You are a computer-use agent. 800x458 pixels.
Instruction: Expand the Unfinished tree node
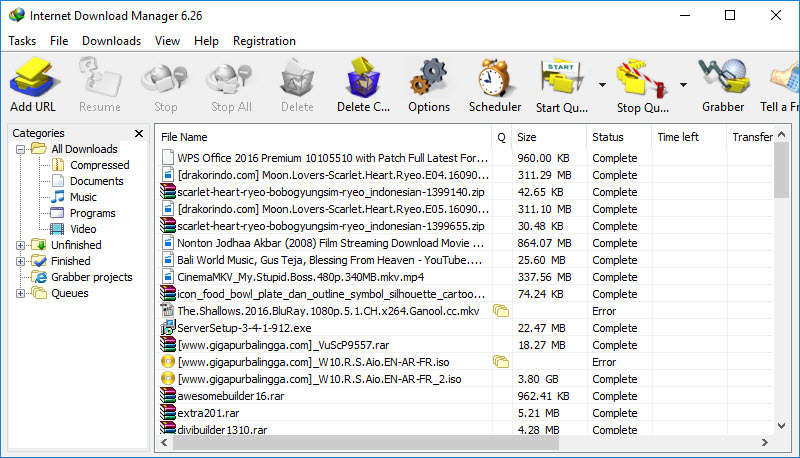tap(20, 245)
